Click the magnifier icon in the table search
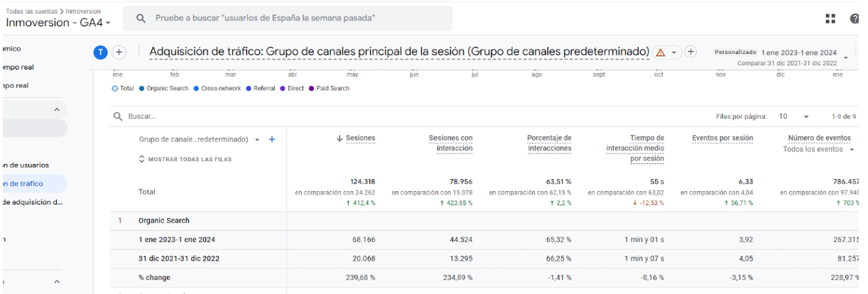Viewport: 868px width, 294px height. (119, 116)
